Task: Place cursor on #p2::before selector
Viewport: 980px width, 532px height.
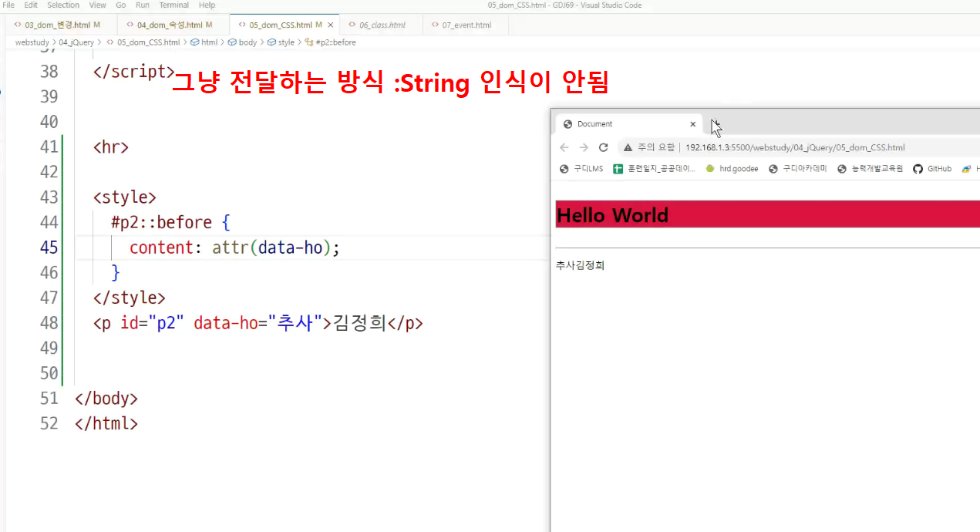Action: coord(161,222)
